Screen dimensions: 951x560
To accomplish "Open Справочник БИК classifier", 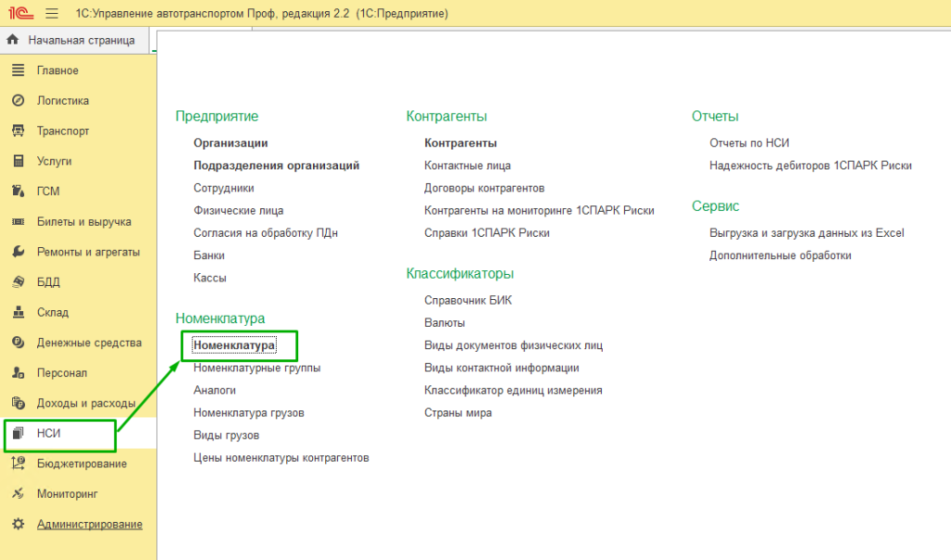I will (x=468, y=300).
